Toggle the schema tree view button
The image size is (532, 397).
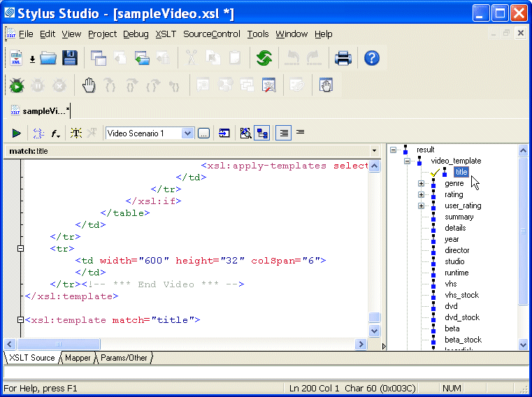262,133
